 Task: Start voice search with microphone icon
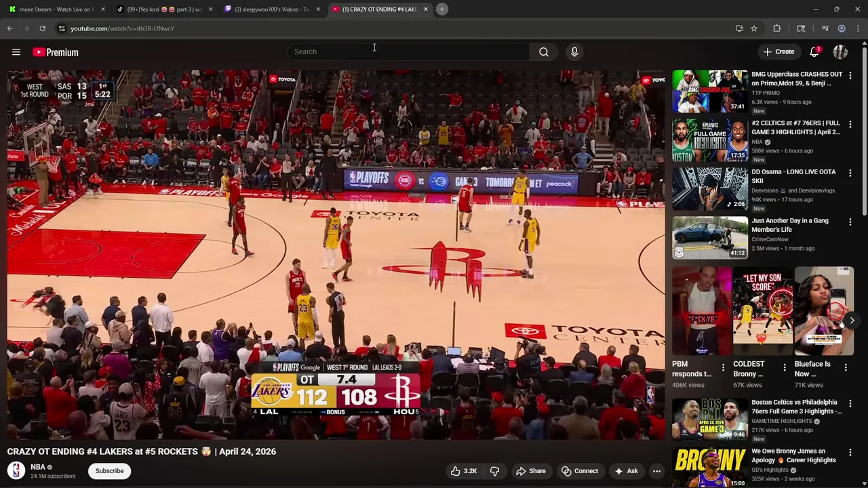tap(574, 52)
